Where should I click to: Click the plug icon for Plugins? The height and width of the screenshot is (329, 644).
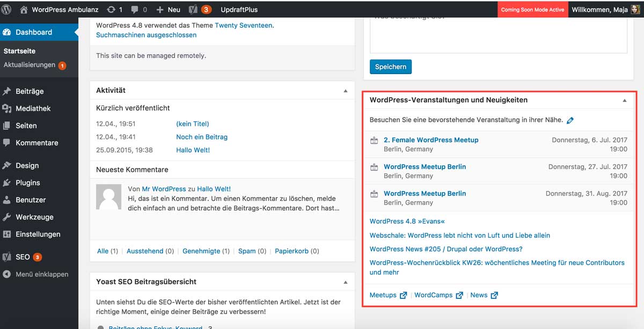click(x=7, y=182)
